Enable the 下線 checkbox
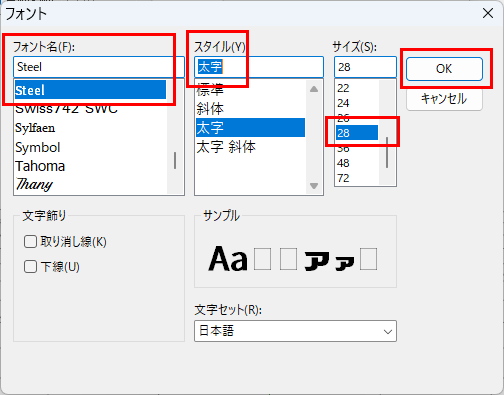 30,267
